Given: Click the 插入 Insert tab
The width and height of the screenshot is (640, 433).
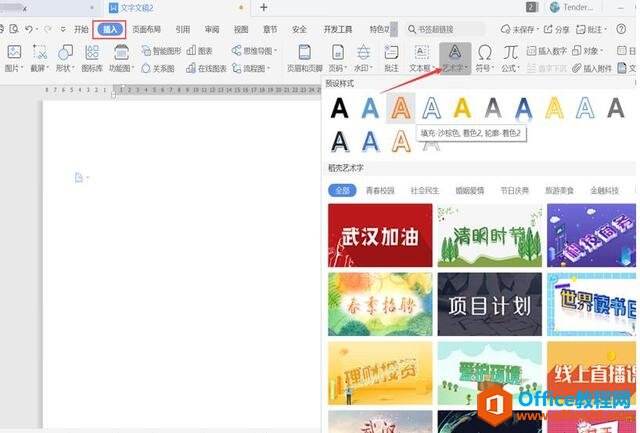Looking at the screenshot, I should (109, 29).
